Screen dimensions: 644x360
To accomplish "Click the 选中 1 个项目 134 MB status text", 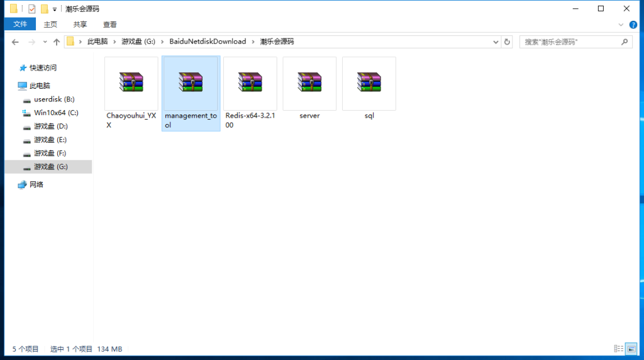I will (x=86, y=349).
